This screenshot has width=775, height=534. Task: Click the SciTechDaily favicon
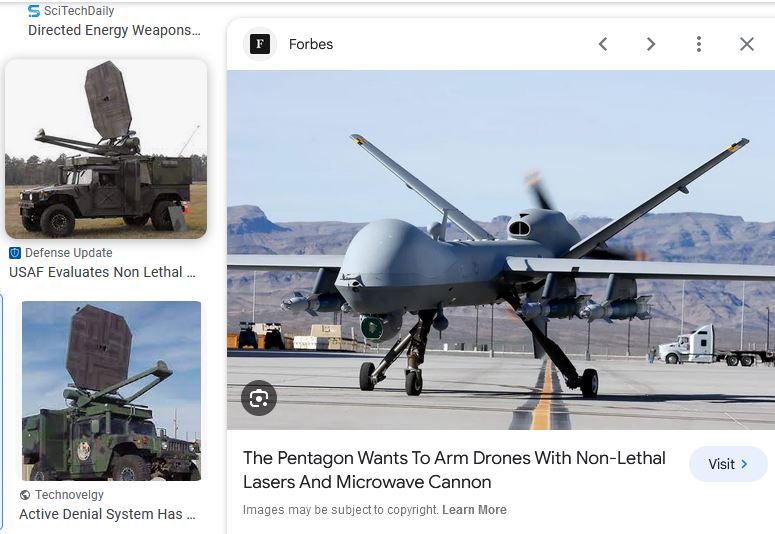(34, 11)
